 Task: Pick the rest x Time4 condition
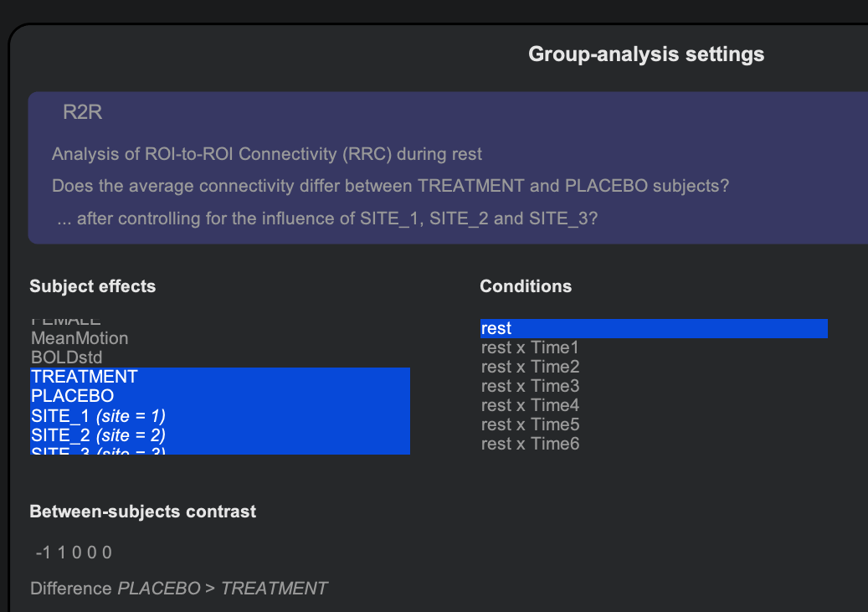coord(530,405)
